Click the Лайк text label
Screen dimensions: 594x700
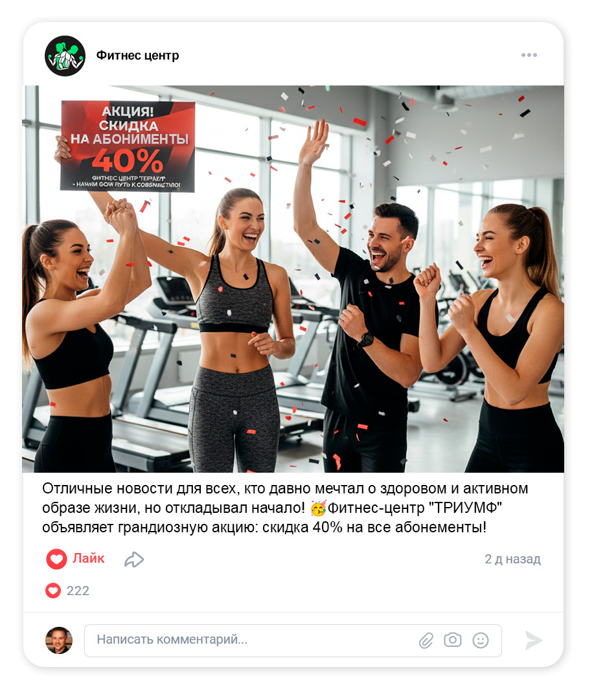[x=89, y=558]
